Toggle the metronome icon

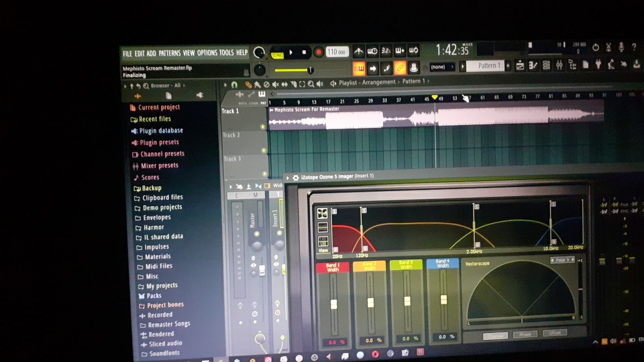coord(359,51)
